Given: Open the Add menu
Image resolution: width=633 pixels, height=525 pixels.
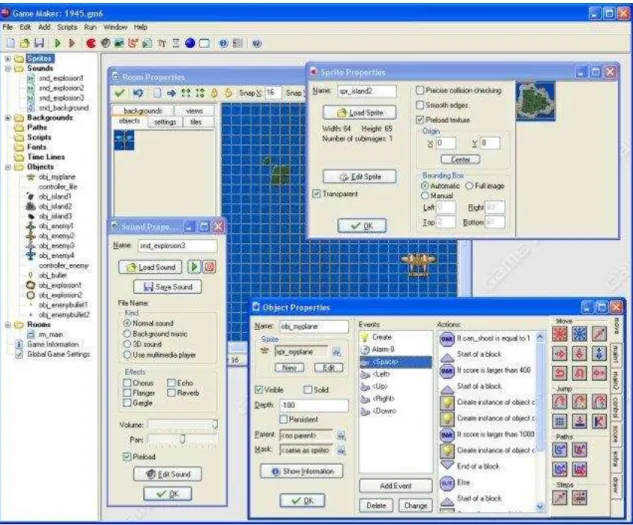Looking at the screenshot, I should [44, 27].
